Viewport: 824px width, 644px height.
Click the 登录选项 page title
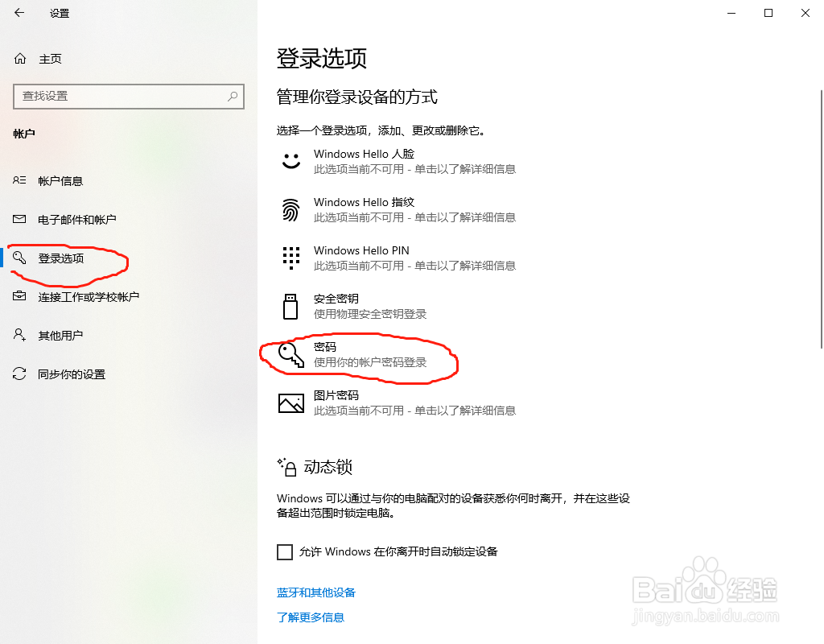(322, 58)
